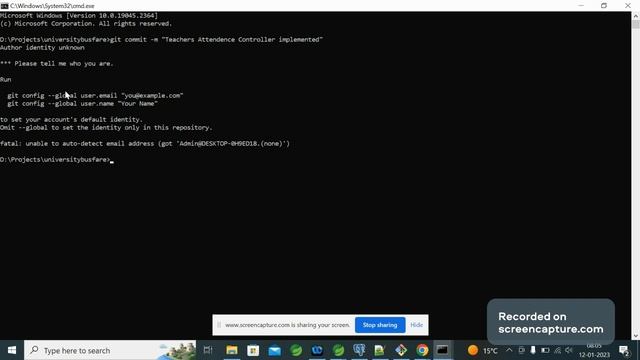Click the git config user.email line

tap(95, 96)
